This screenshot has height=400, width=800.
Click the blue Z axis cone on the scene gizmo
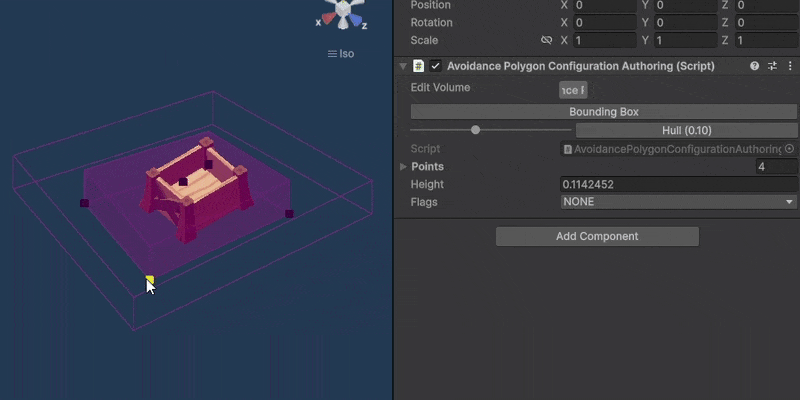tap(355, 21)
